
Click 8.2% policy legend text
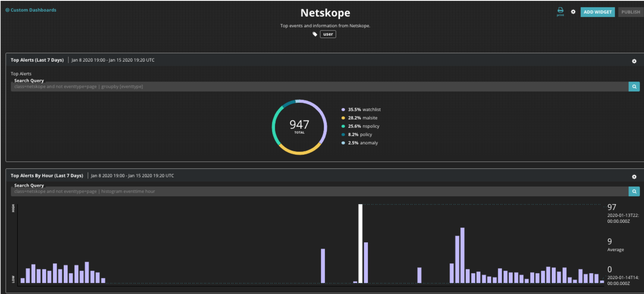click(360, 135)
